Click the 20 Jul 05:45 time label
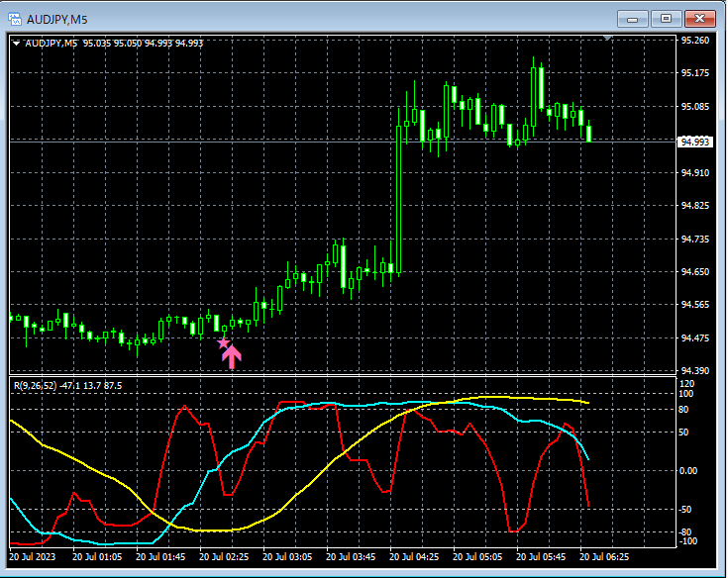This screenshot has width=728, height=578. click(541, 556)
